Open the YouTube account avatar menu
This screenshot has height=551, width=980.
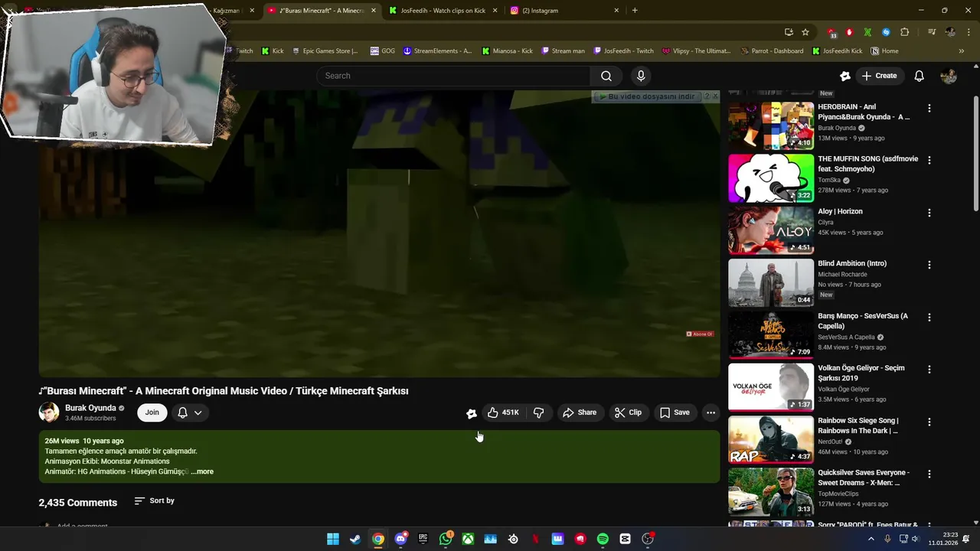pos(949,76)
